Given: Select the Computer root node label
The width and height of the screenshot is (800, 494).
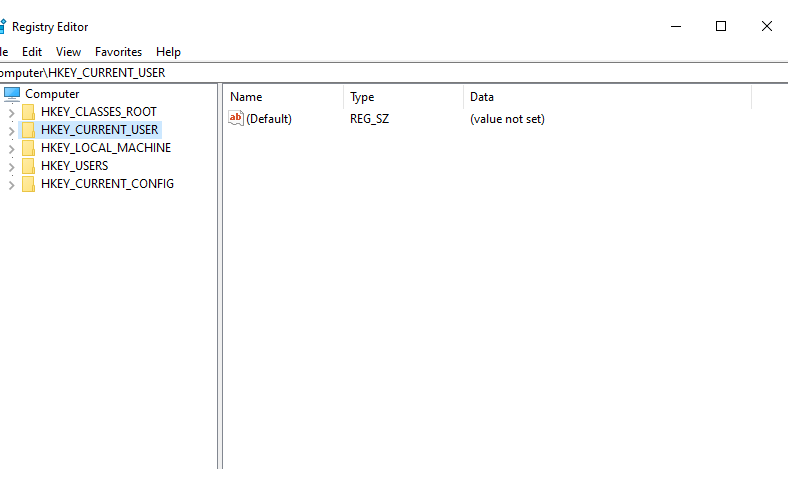Looking at the screenshot, I should click(x=52, y=94).
